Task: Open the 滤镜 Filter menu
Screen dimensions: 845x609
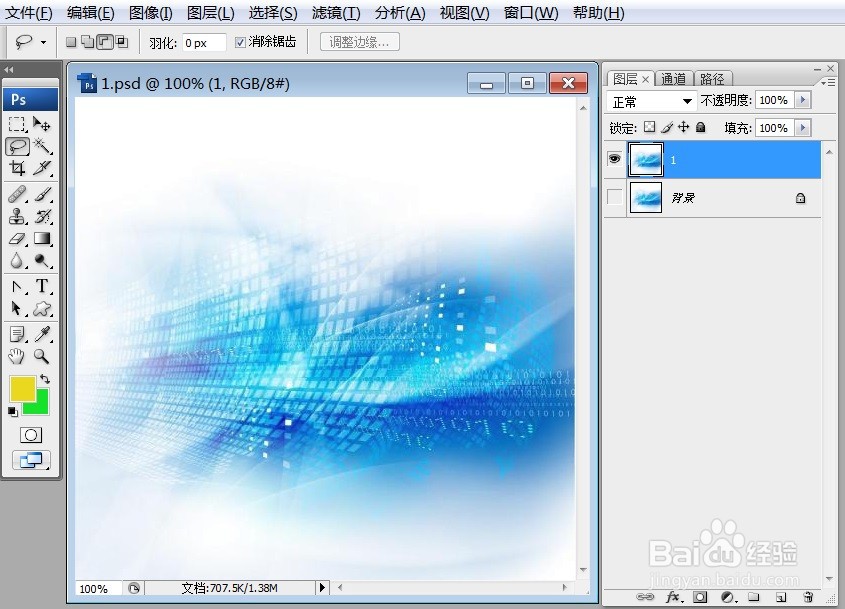Action: tap(335, 13)
